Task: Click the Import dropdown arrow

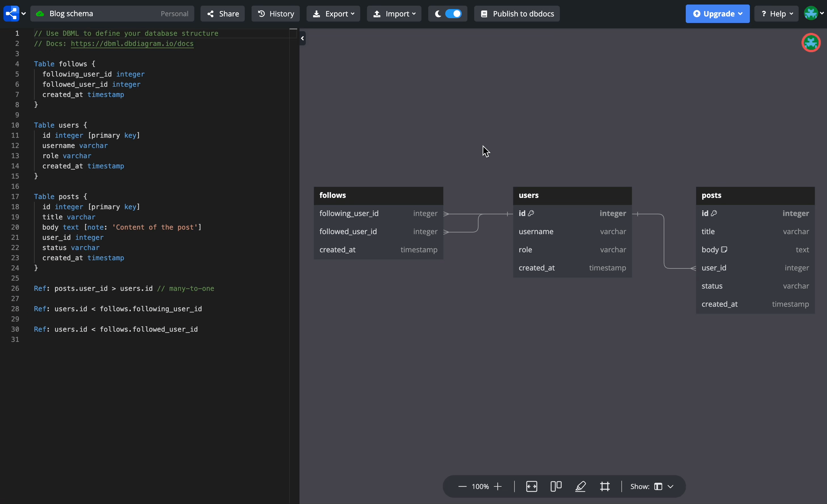Action: [414, 14]
